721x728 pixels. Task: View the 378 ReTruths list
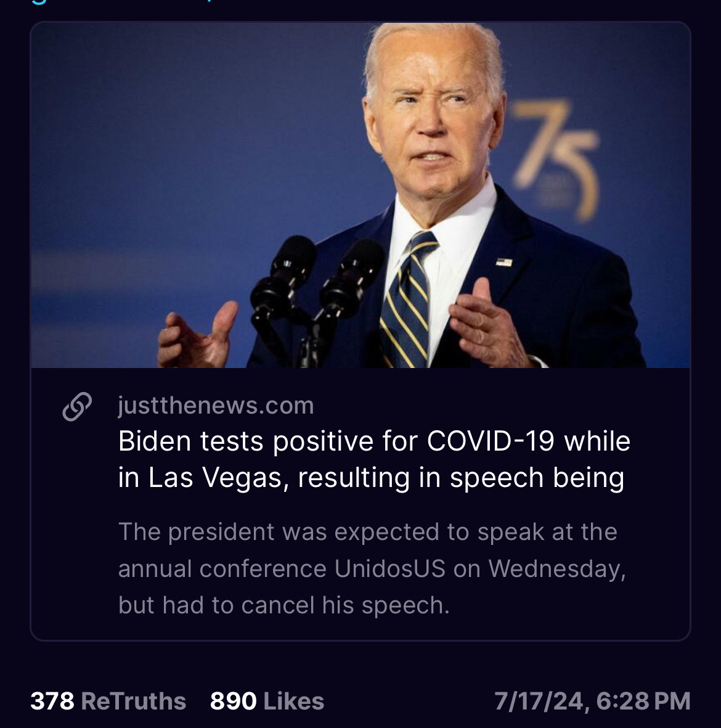pyautogui.click(x=108, y=701)
